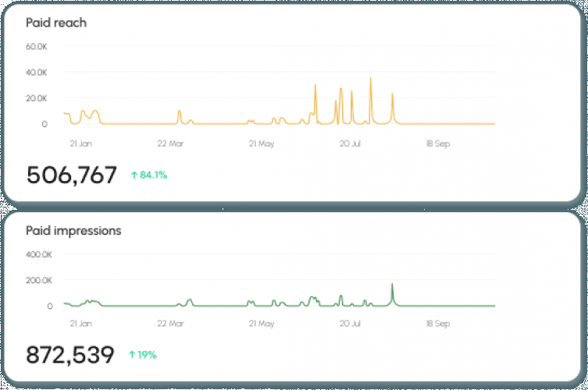
Task: Click the 200.0K axis label in Paid impressions
Action: [x=39, y=280]
